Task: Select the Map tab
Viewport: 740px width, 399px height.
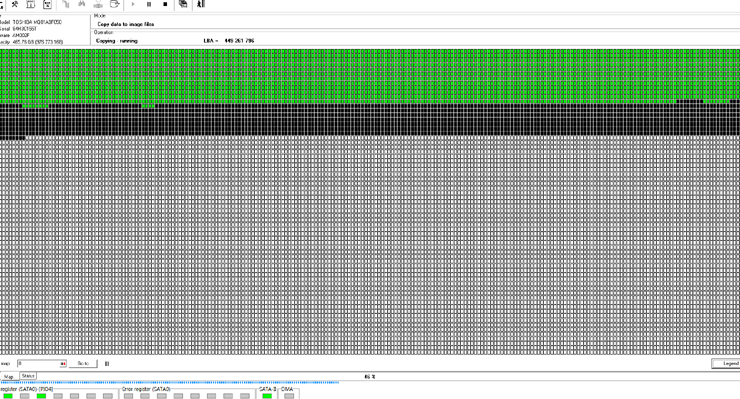Action: (x=8, y=377)
